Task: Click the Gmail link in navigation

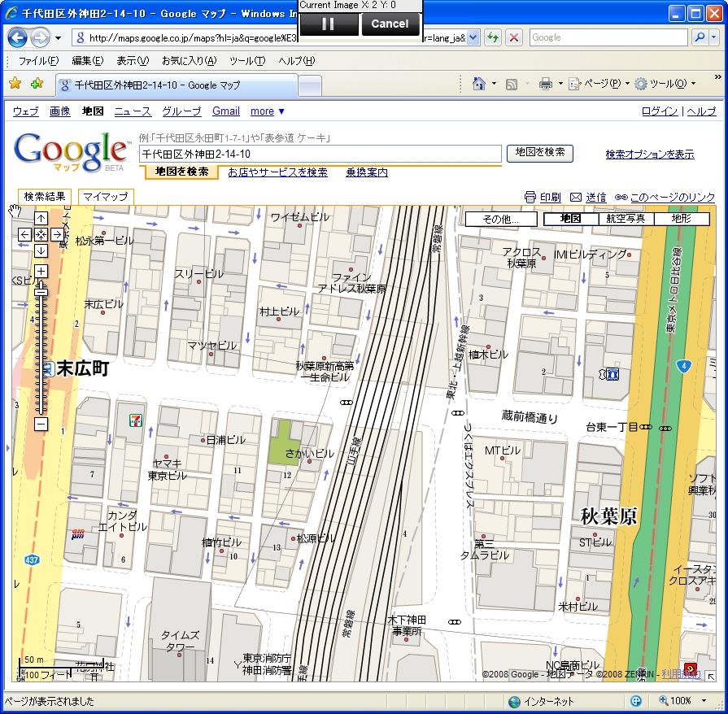Action: coord(226,111)
